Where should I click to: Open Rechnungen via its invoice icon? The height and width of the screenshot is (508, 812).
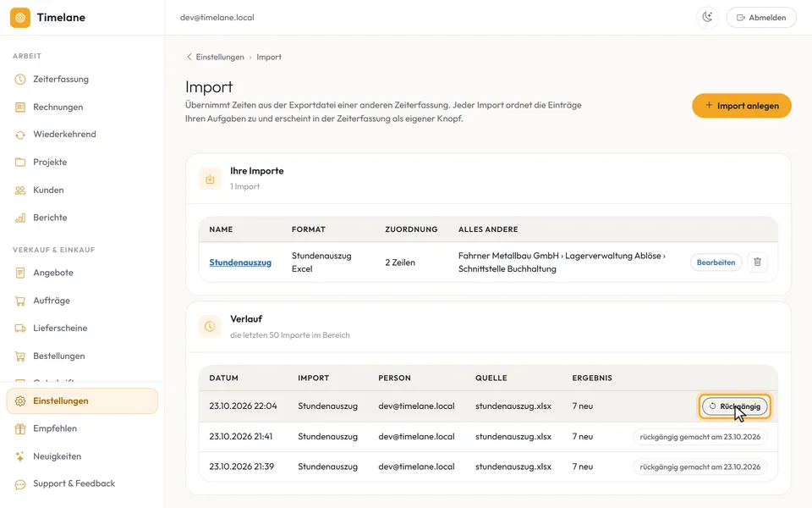point(20,108)
